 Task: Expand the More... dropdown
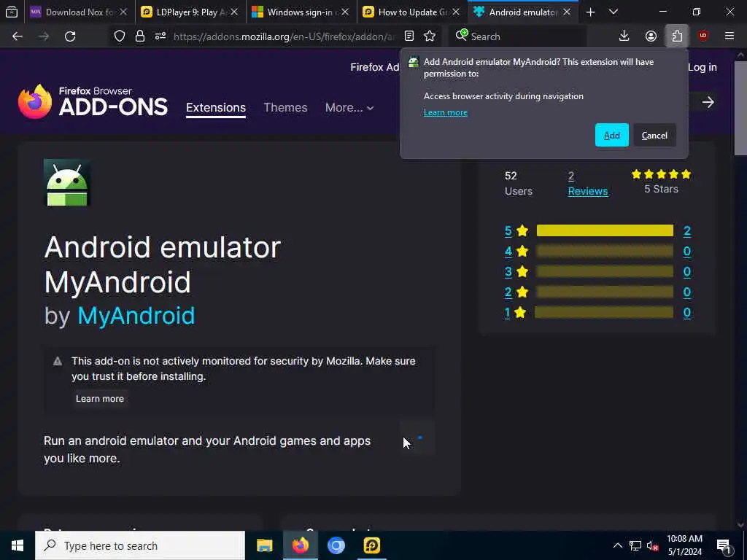(349, 108)
